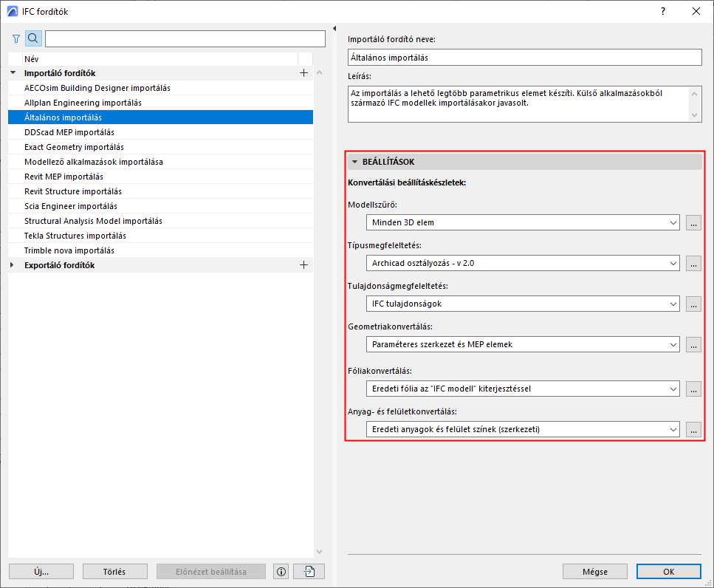
Task: Select Revit Structure importálás
Action: coord(160,192)
